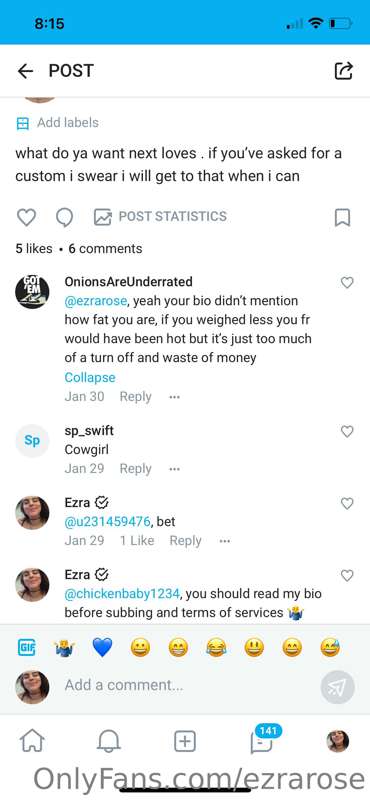Open more options on sp_swift's comment
Screen dimensions: 370x800
pos(175,469)
